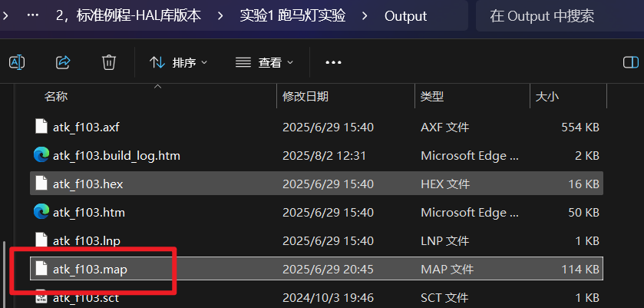This screenshot has width=644, height=308.
Task: Open the Sort (排序) dropdown
Action: coord(178,62)
